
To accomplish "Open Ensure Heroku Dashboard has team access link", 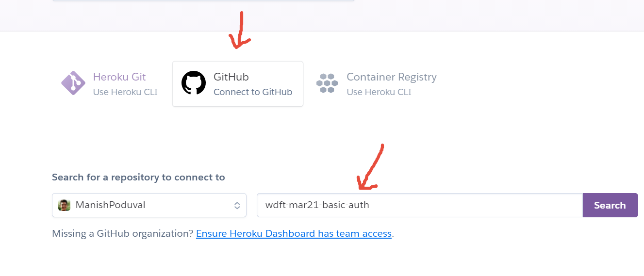I will 294,234.
